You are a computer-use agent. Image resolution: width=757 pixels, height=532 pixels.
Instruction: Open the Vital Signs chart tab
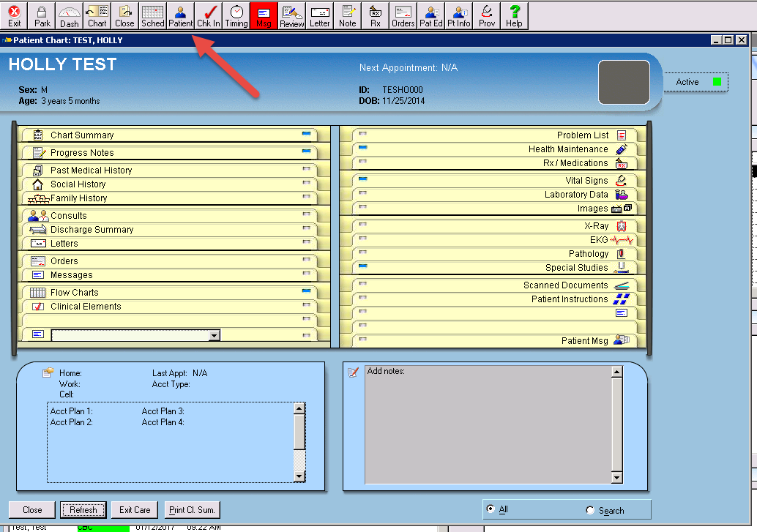point(586,181)
